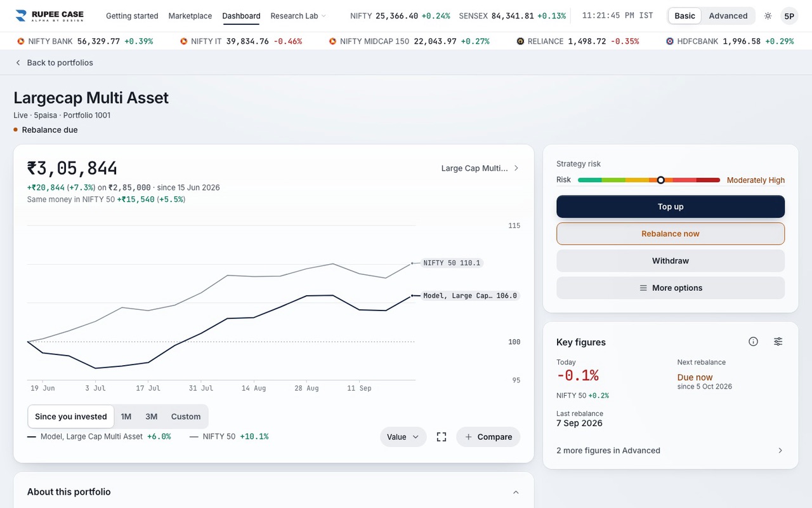Click the back arrow beside Back to portfolios
812x508 pixels.
click(18, 63)
